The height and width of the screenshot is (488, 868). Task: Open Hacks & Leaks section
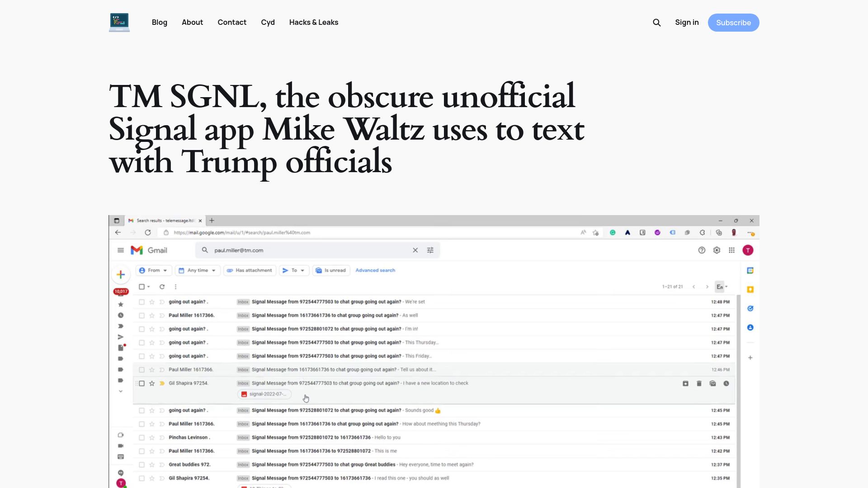314,22
